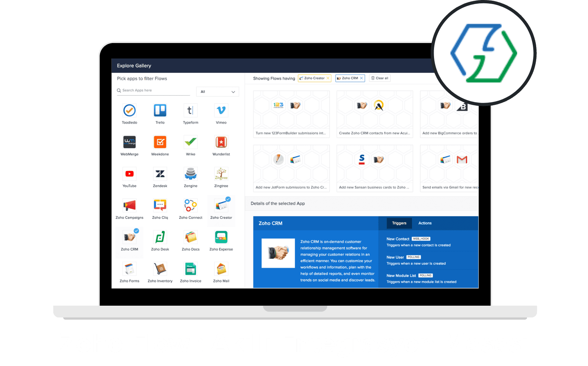The image size is (588, 366).
Task: Click the Clear all filters button
Action: coord(380,78)
